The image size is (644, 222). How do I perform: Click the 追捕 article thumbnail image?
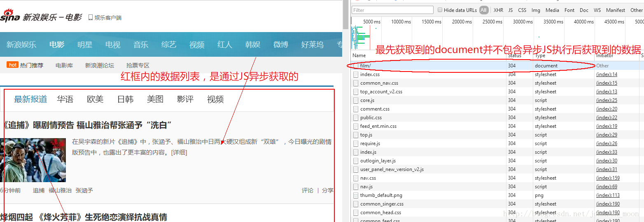(33, 160)
